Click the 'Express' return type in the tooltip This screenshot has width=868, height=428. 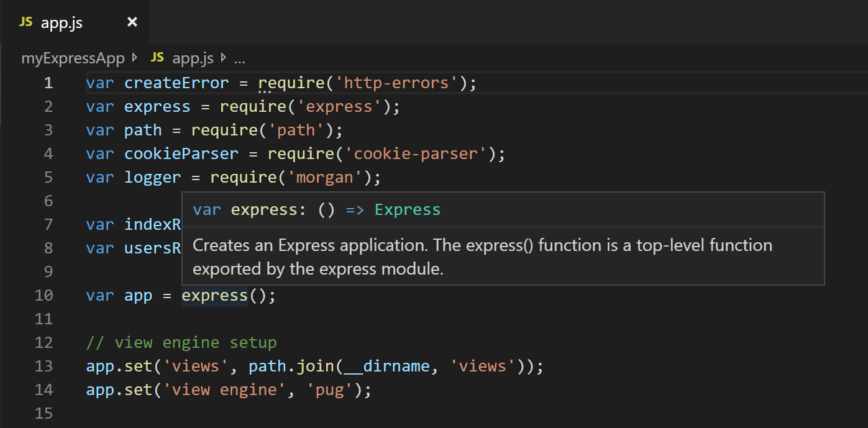pos(407,209)
